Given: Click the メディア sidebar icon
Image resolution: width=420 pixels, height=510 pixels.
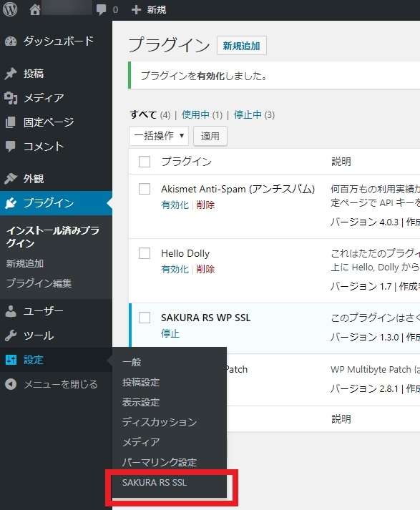Looking at the screenshot, I should click(11, 98).
